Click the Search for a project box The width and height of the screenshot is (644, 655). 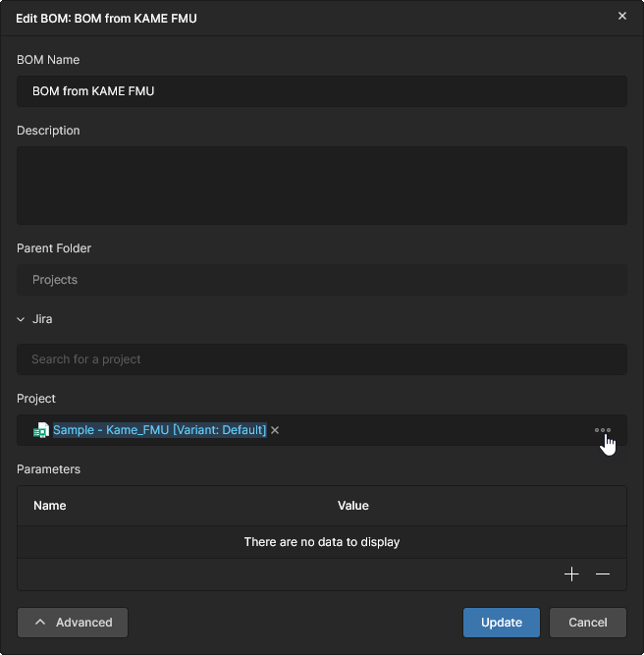pos(321,359)
